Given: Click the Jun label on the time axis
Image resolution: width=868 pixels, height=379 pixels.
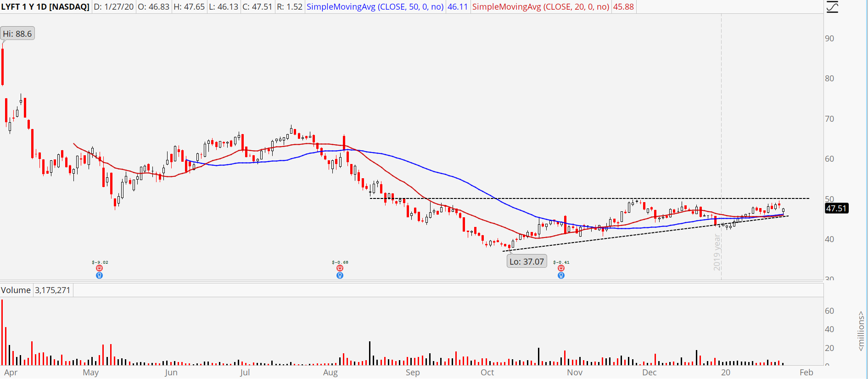Looking at the screenshot, I should (x=171, y=373).
